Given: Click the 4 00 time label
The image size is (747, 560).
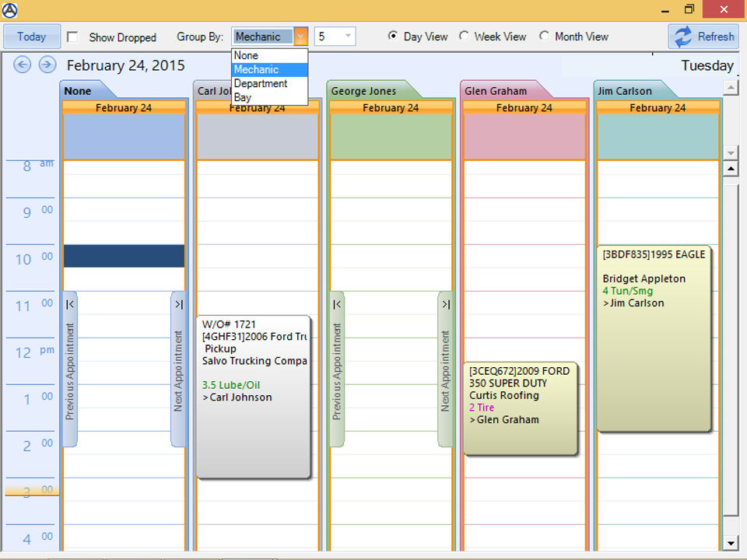Looking at the screenshot, I should pos(37,538).
